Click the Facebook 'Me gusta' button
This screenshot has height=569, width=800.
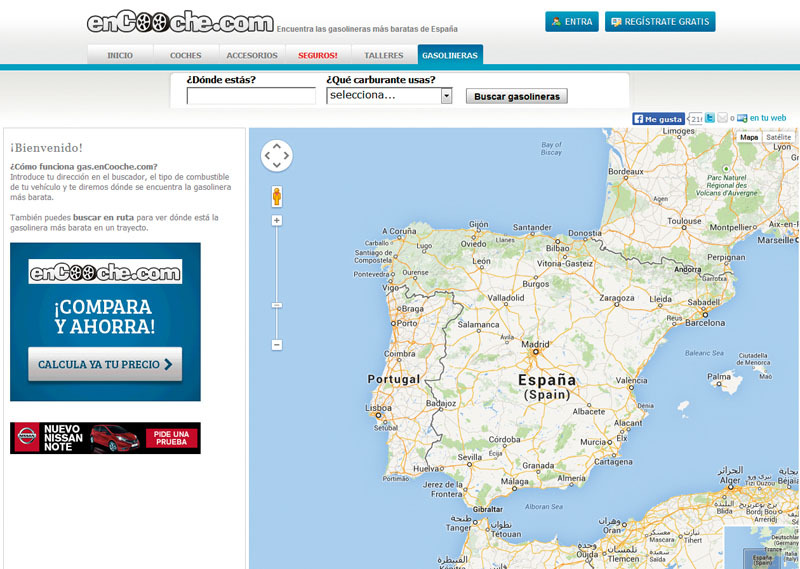[x=658, y=119]
